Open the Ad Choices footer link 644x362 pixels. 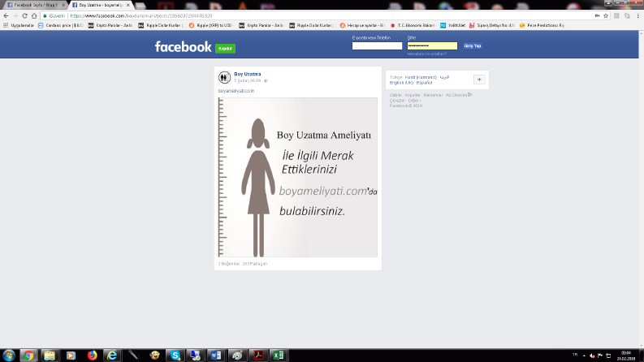pyautogui.click(x=459, y=95)
